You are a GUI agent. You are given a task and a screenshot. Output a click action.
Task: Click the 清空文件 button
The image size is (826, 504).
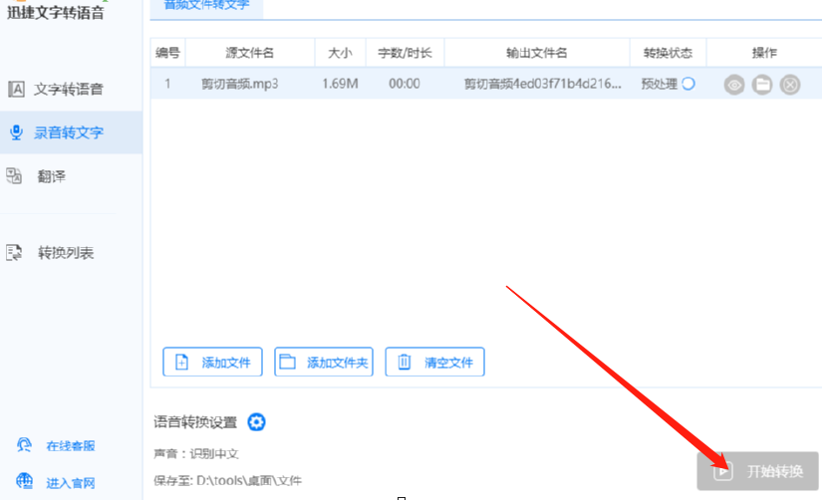434,362
